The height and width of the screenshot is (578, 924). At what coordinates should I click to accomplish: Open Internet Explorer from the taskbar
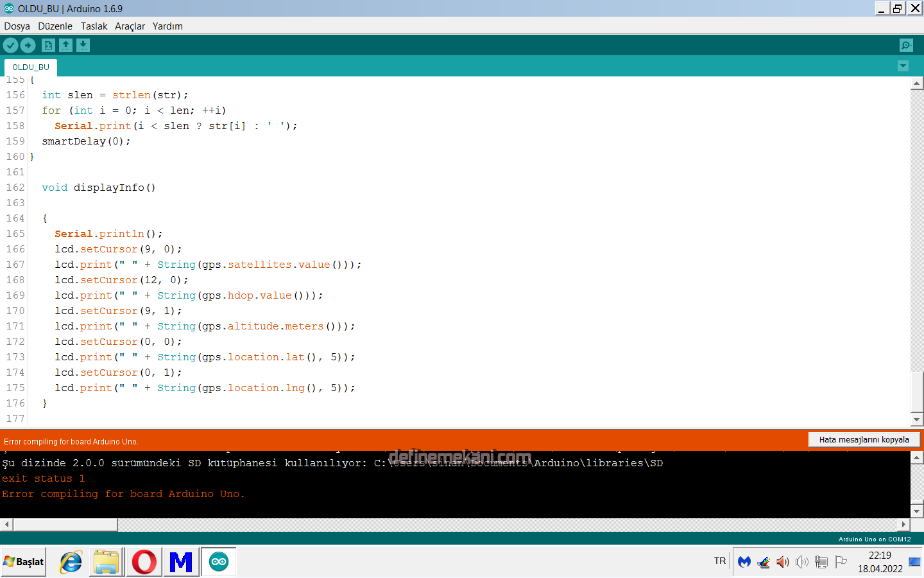coord(70,561)
